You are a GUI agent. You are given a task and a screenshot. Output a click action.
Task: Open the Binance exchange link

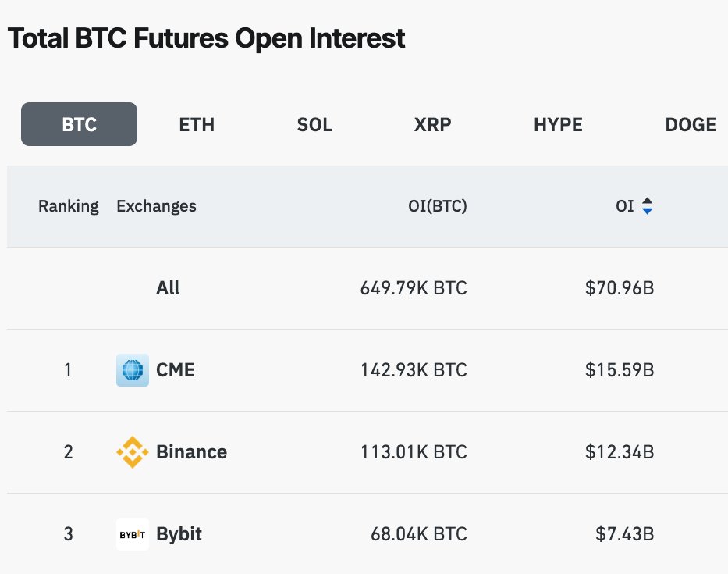[x=191, y=452]
